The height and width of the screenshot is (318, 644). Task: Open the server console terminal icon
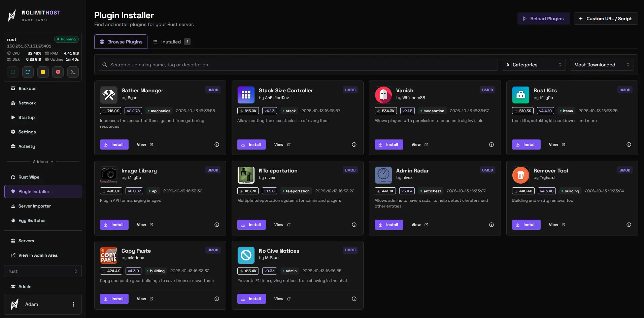pos(73,72)
